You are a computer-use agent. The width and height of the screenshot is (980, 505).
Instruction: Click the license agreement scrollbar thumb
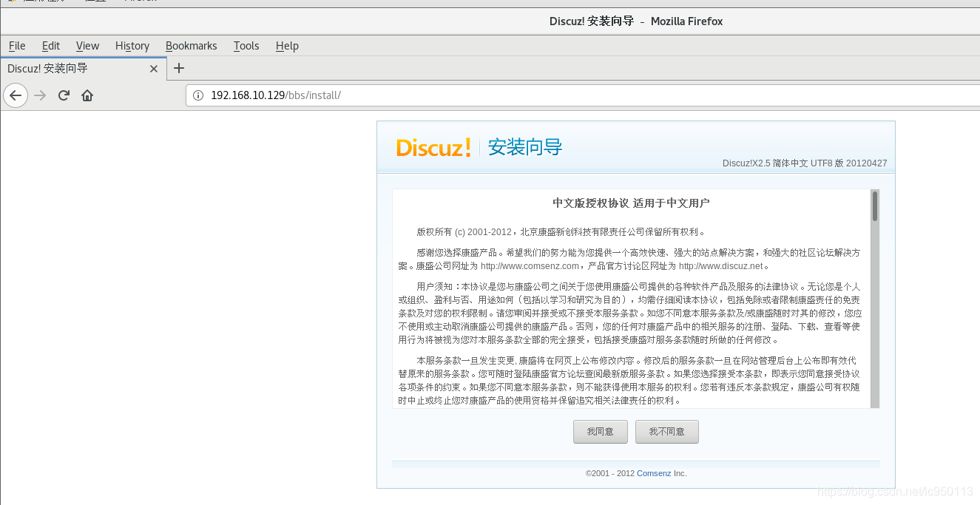875,206
